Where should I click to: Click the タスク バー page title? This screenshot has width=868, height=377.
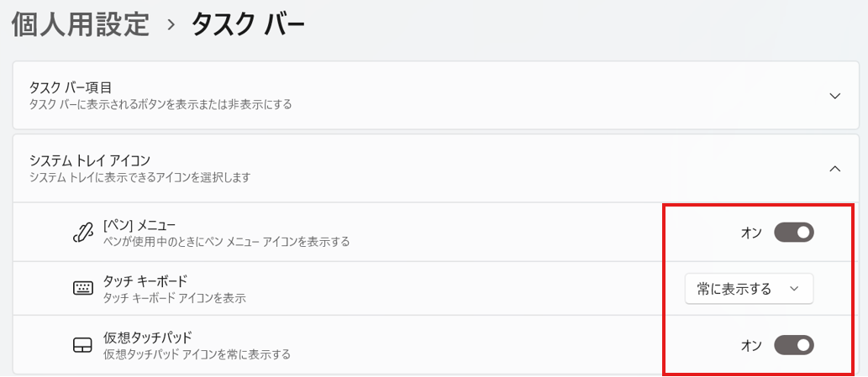point(248,25)
